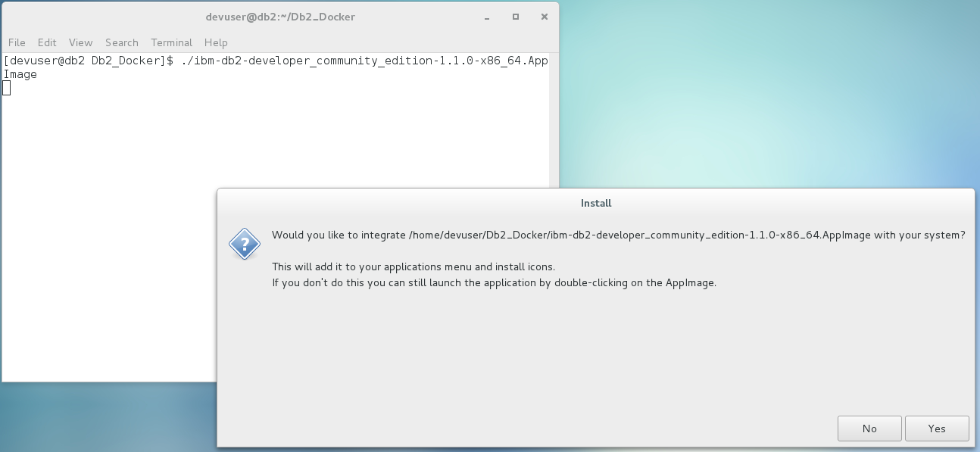Open the View menu in the terminal

[x=80, y=42]
